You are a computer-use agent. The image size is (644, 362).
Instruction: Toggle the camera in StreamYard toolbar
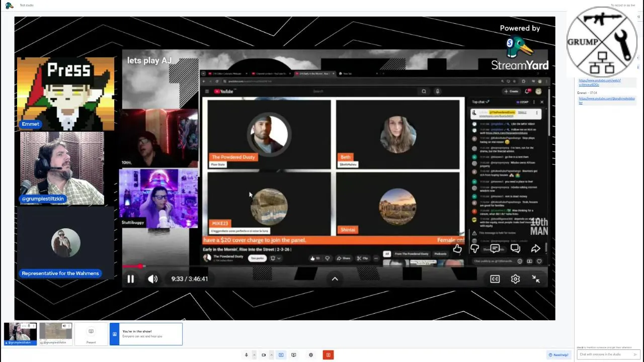pyautogui.click(x=264, y=355)
